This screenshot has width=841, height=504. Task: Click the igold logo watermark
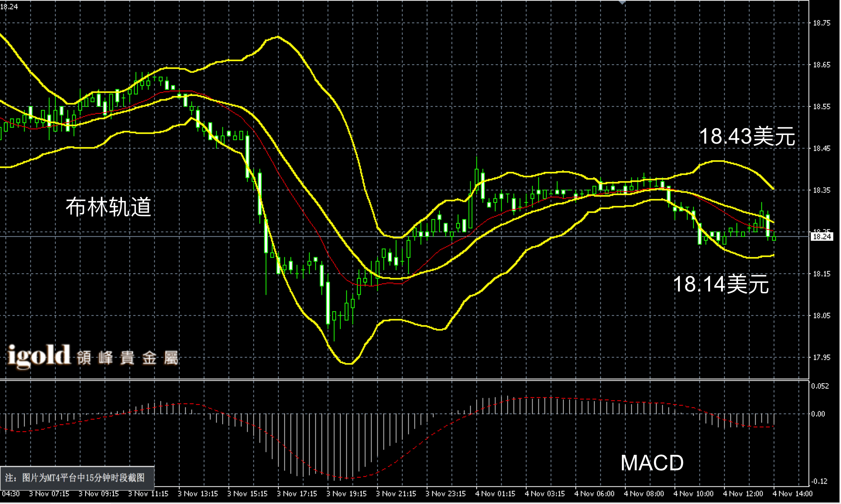tap(39, 355)
